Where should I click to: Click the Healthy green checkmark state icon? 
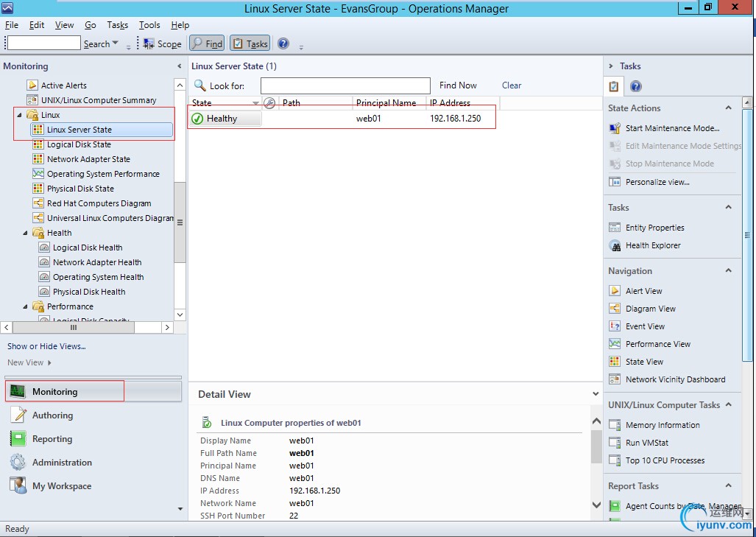click(x=197, y=119)
